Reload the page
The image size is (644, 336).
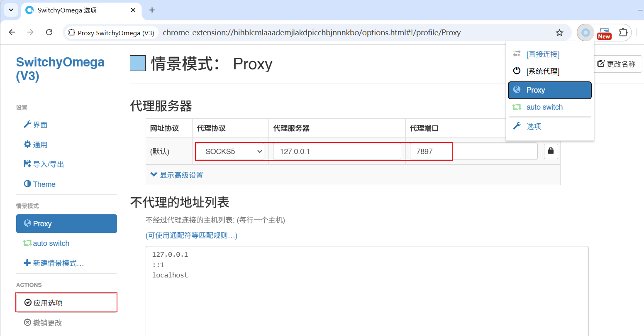tap(49, 32)
